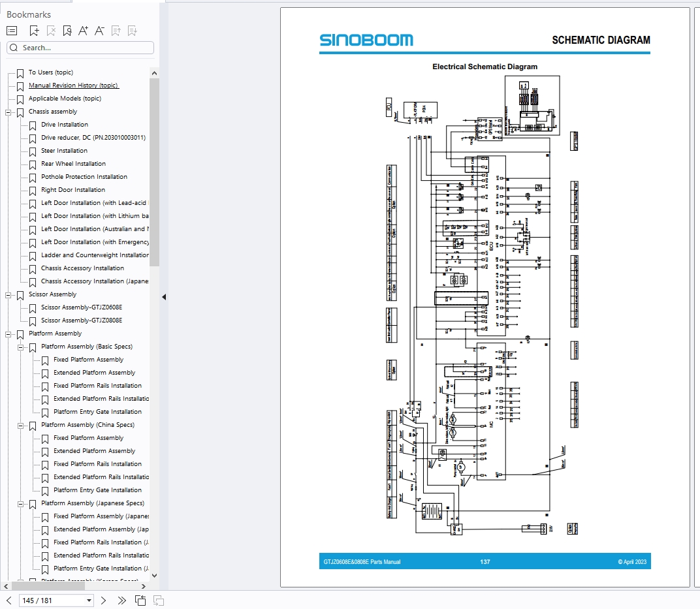The image size is (700, 609).
Task: Select the Drive Installation bookmark
Action: (63, 125)
